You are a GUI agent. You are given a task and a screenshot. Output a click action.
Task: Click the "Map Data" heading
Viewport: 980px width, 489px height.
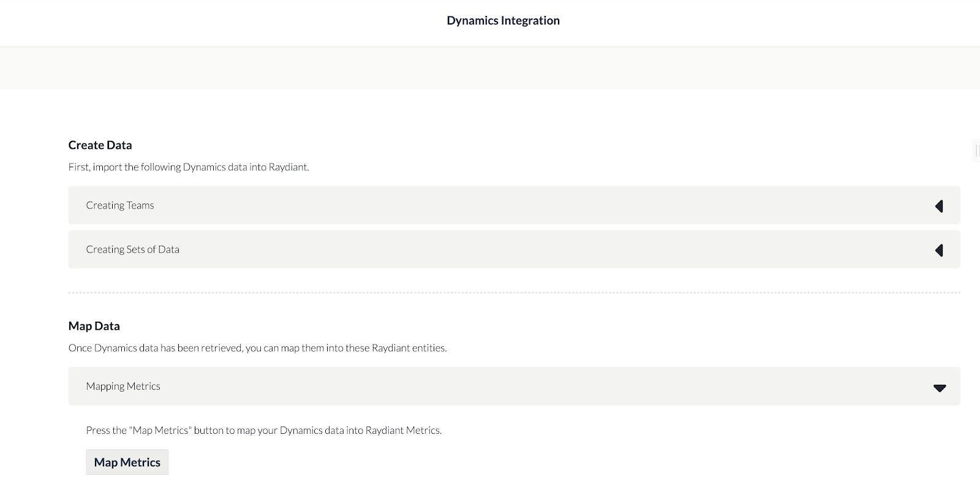[x=94, y=326]
